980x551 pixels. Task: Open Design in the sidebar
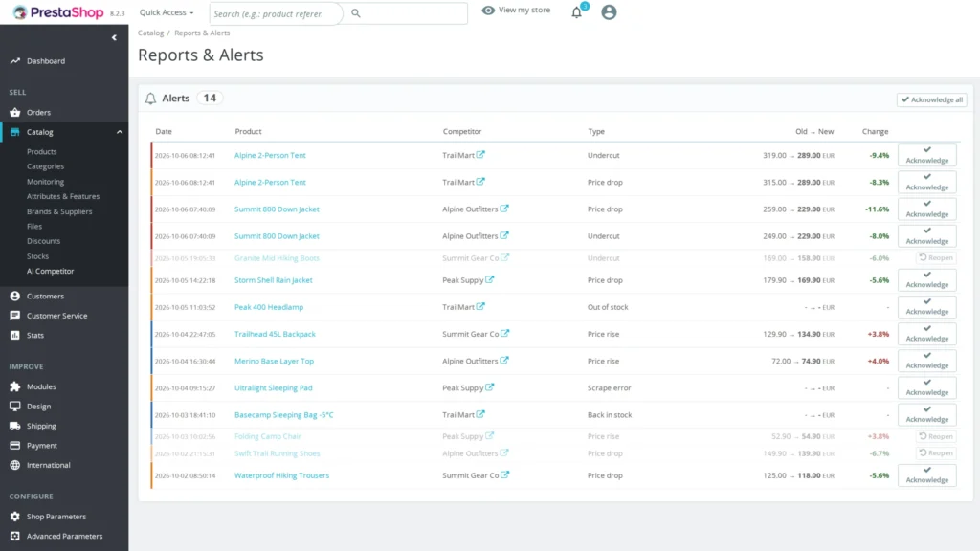click(38, 406)
